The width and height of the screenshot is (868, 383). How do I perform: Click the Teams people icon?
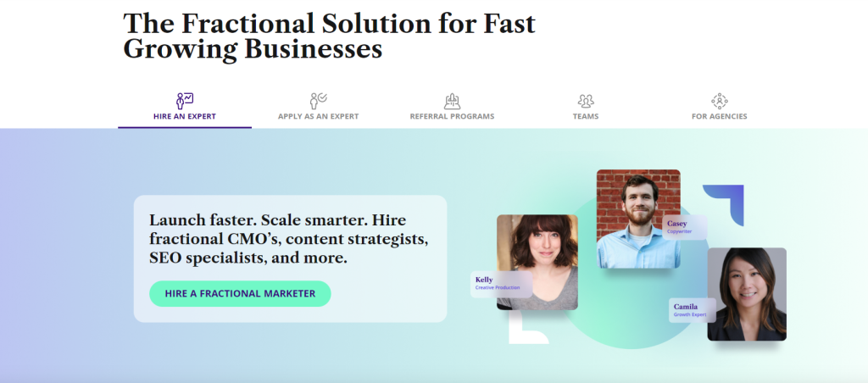(586, 101)
